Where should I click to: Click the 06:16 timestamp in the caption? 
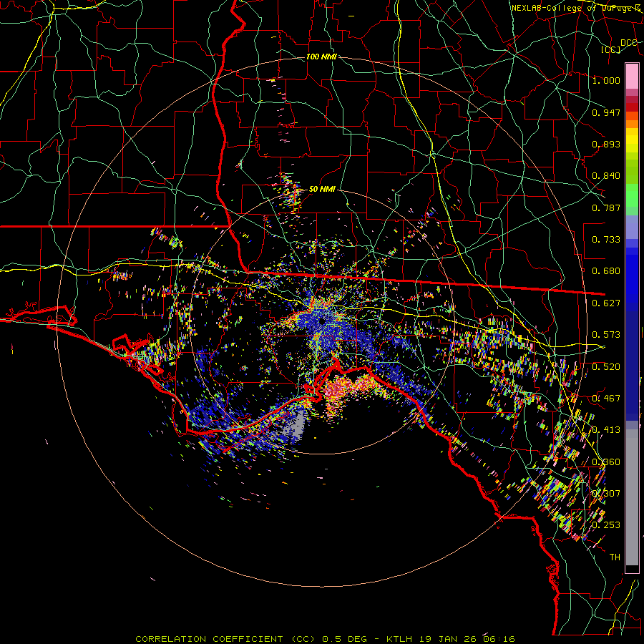click(499, 639)
